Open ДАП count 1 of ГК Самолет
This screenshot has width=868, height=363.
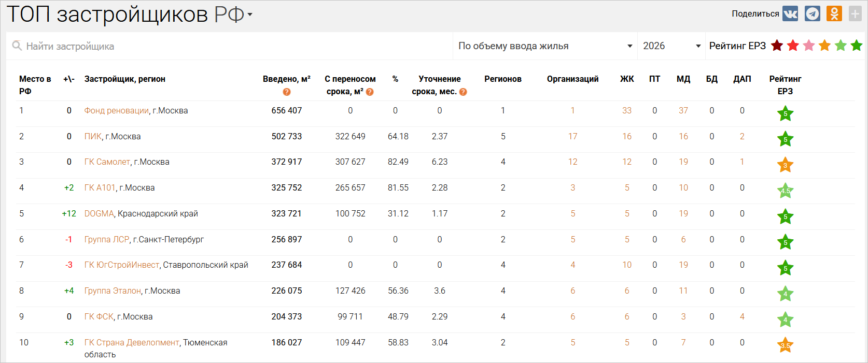[742, 162]
